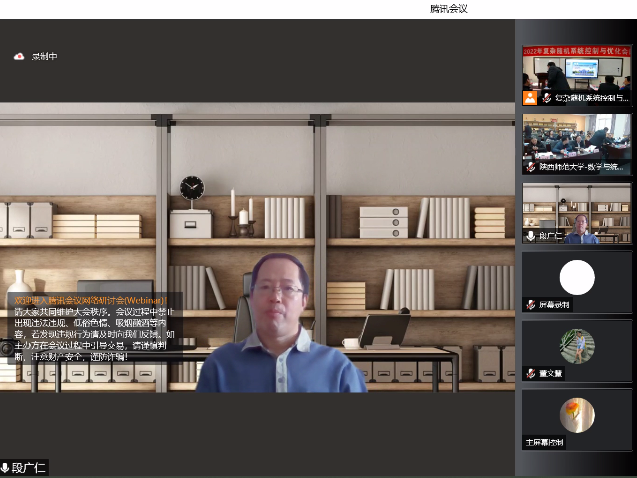Click the white avatar of 屏幕录制
The width and height of the screenshot is (637, 478).
pyautogui.click(x=577, y=277)
